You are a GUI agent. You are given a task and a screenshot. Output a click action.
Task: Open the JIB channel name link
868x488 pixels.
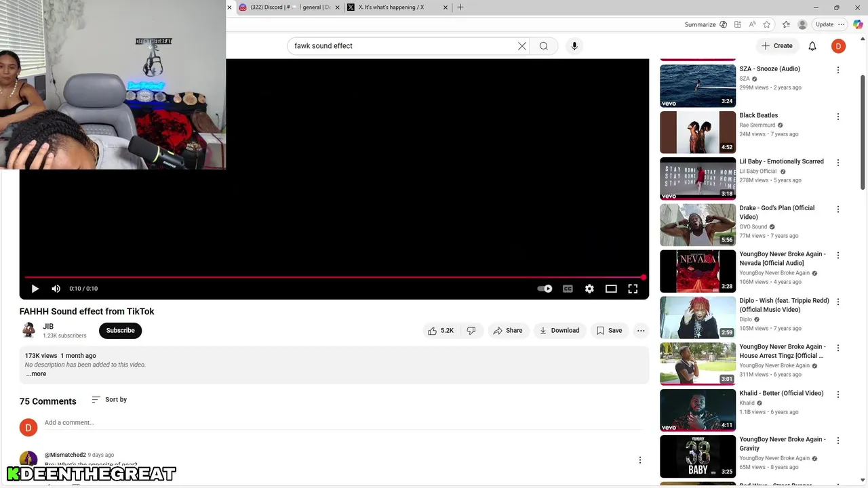48,326
